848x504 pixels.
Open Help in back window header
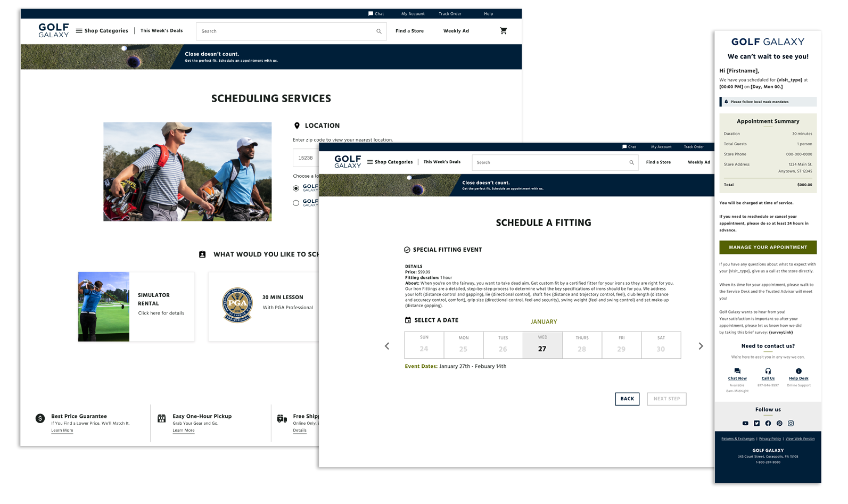488,14
